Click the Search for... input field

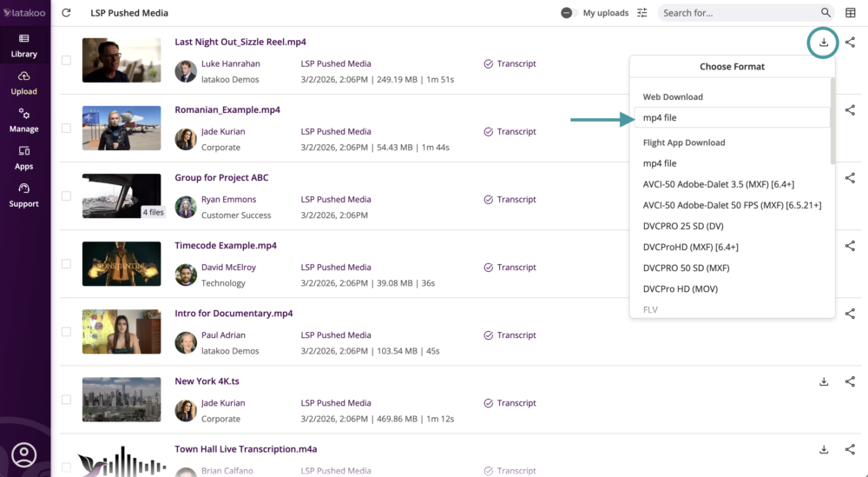738,13
